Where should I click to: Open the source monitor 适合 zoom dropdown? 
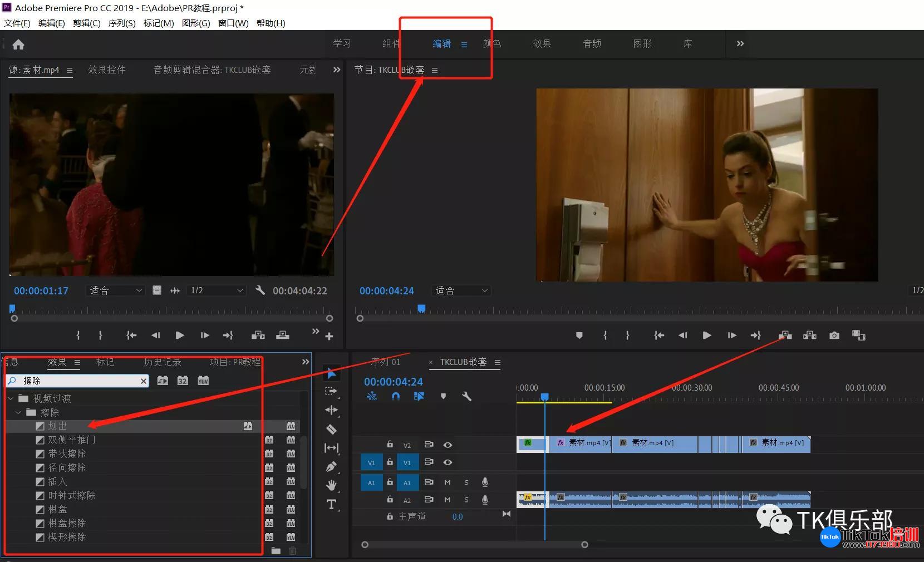tap(116, 290)
